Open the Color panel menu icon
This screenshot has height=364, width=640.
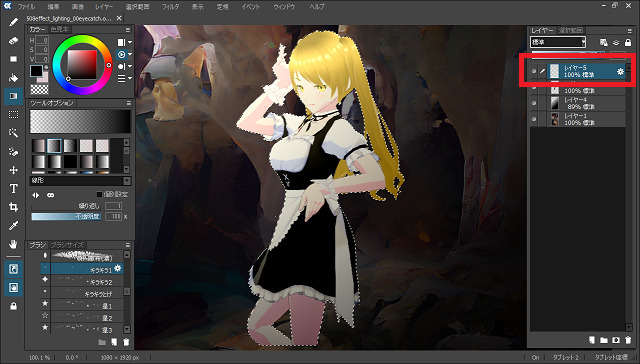(128, 30)
